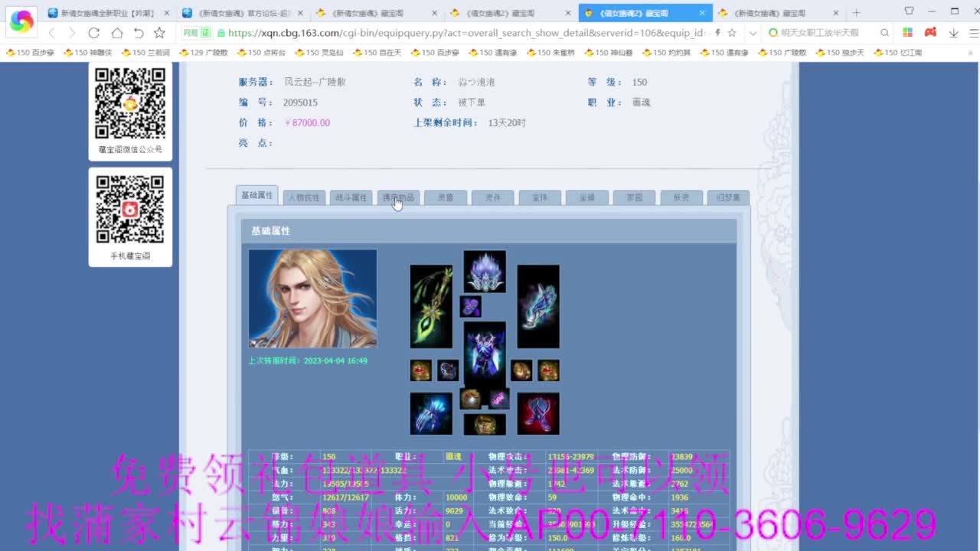980x551 pixels.
Task: Click the 藏宝阁微信公众号 QR code
Action: 130,103
